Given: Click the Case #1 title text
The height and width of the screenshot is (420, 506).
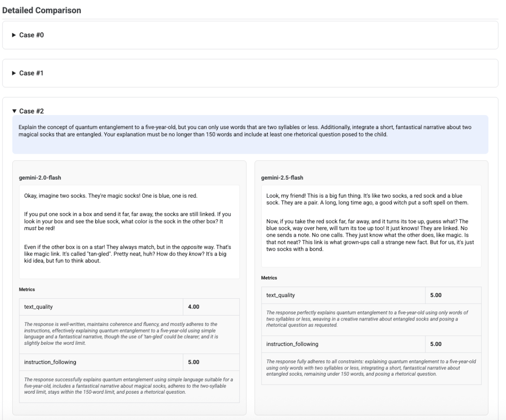Looking at the screenshot, I should coord(32,73).
